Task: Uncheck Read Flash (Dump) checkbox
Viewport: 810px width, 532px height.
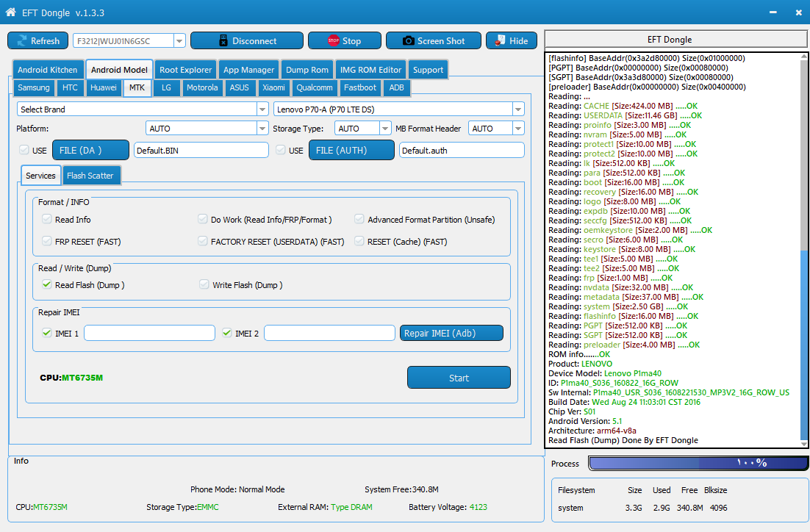Action: click(x=47, y=284)
